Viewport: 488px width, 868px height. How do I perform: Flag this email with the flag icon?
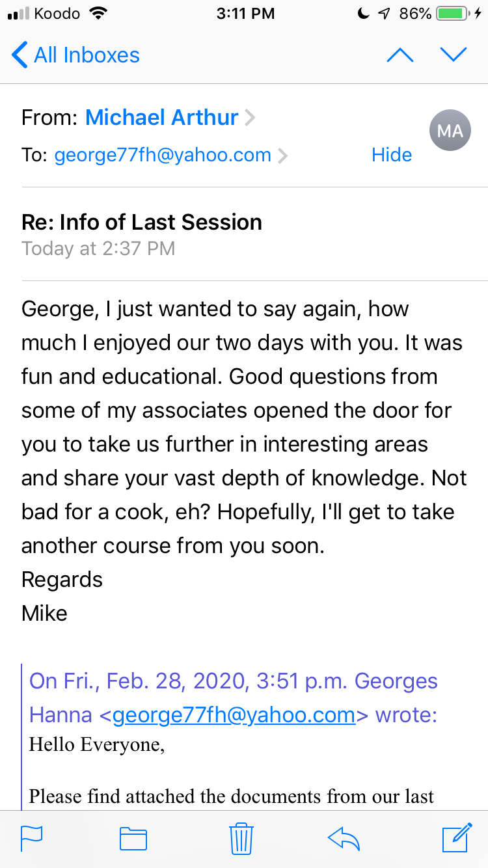tap(31, 838)
